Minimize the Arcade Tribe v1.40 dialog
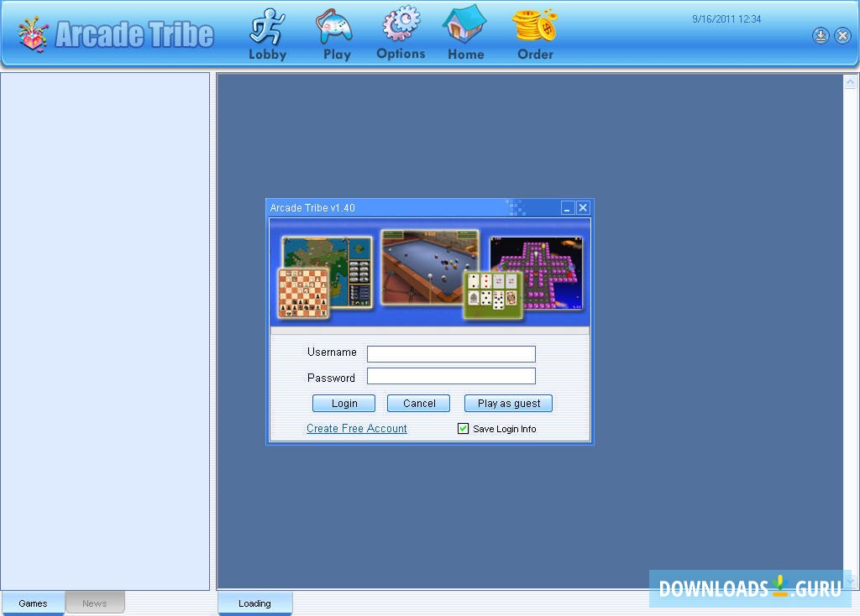860x616 pixels. [x=568, y=207]
